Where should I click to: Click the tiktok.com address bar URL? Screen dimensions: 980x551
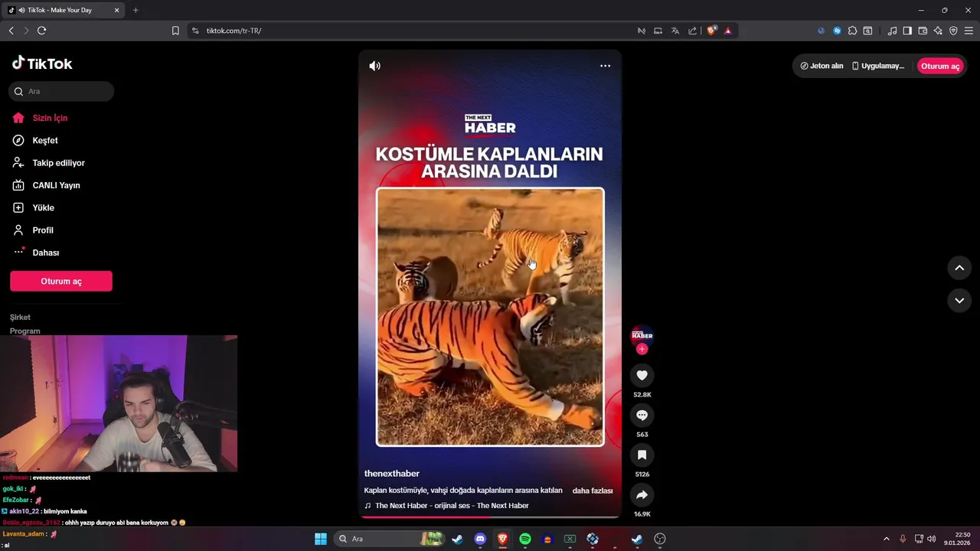234,31
